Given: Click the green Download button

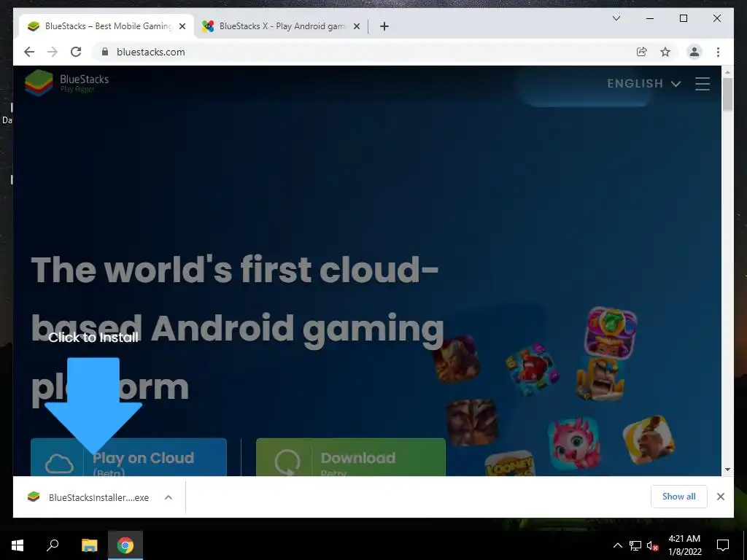Looking at the screenshot, I should click(351, 457).
